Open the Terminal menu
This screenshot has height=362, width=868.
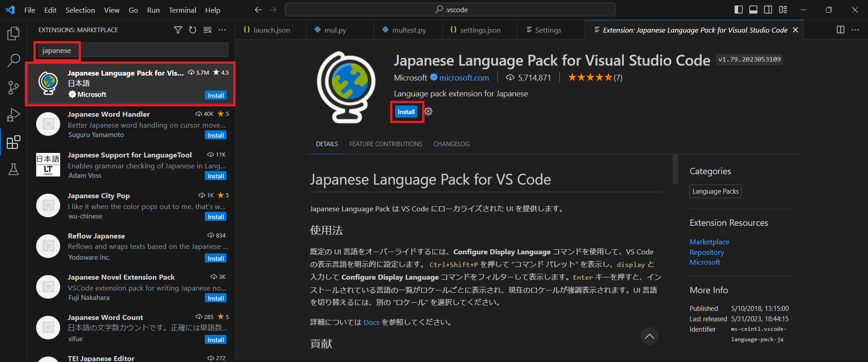click(x=182, y=10)
